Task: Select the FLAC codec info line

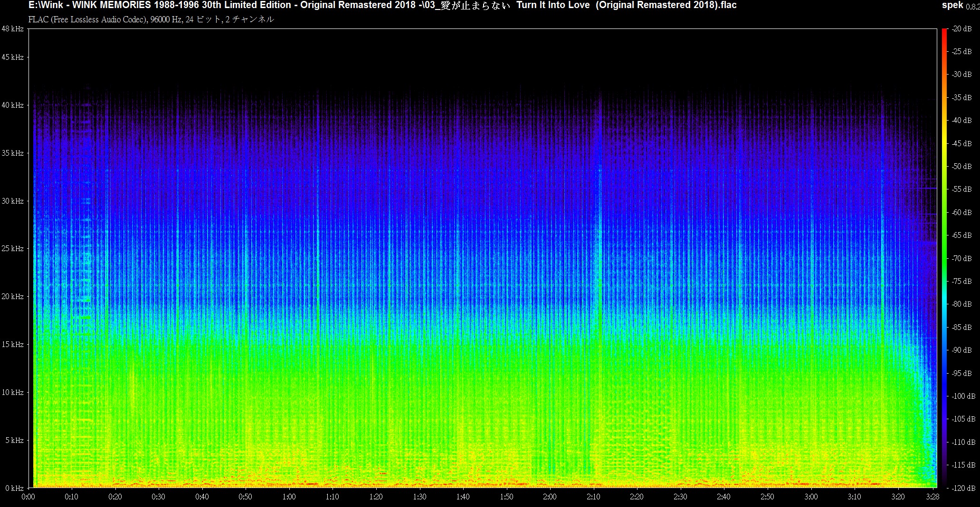Action: (151, 19)
